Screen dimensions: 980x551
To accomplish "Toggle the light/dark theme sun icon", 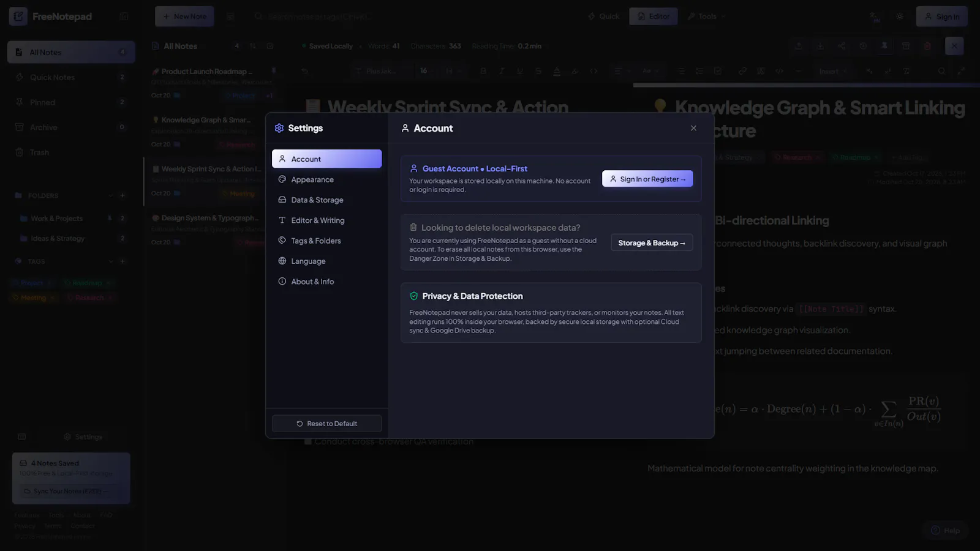I will point(900,17).
